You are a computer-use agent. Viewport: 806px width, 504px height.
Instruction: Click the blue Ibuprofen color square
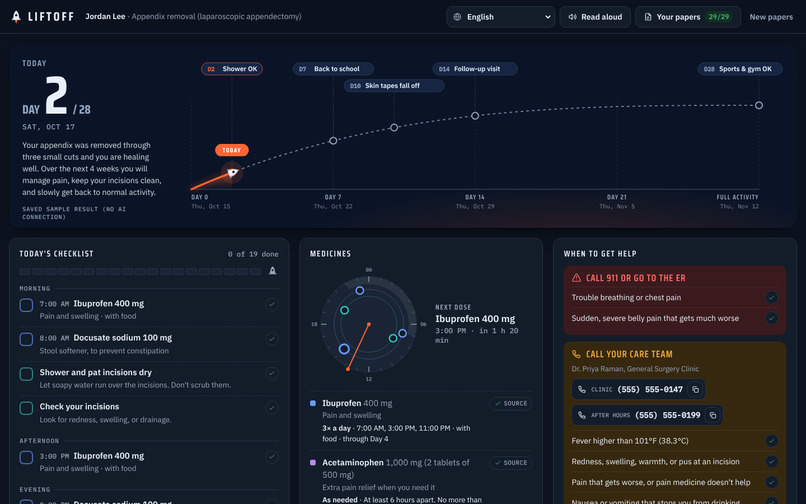[313, 403]
